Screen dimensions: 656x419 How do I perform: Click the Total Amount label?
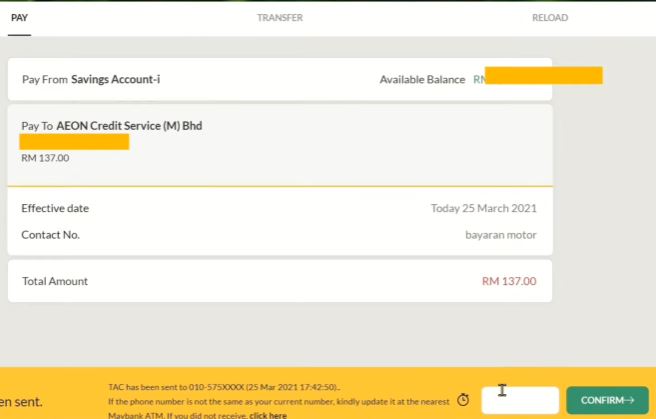55,281
